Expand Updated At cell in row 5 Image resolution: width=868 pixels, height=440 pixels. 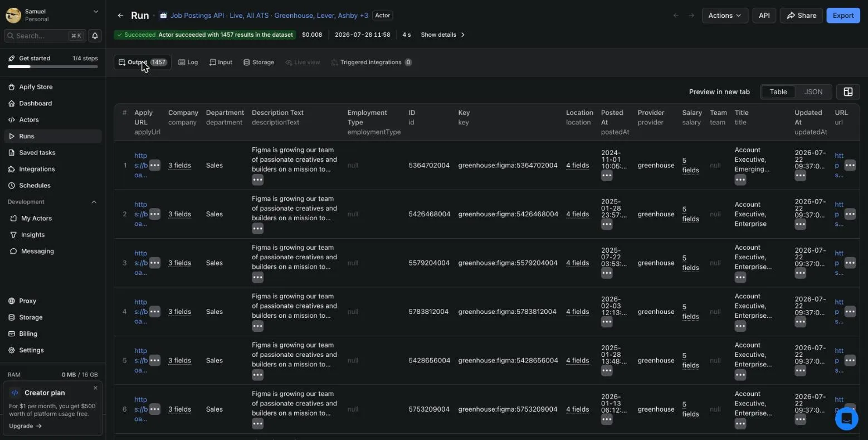point(800,371)
